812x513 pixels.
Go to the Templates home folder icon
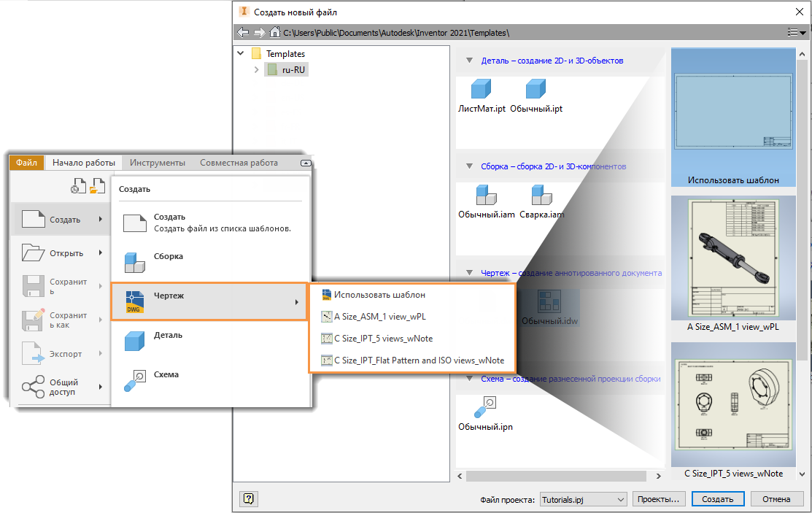275,32
